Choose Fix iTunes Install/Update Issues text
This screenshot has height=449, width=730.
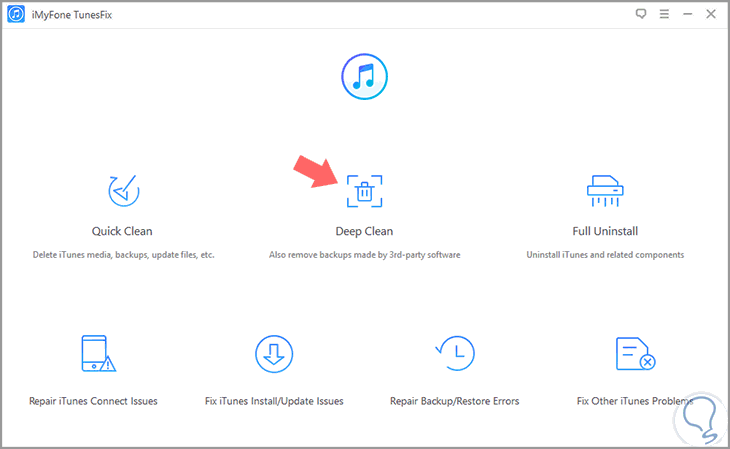[x=274, y=401]
